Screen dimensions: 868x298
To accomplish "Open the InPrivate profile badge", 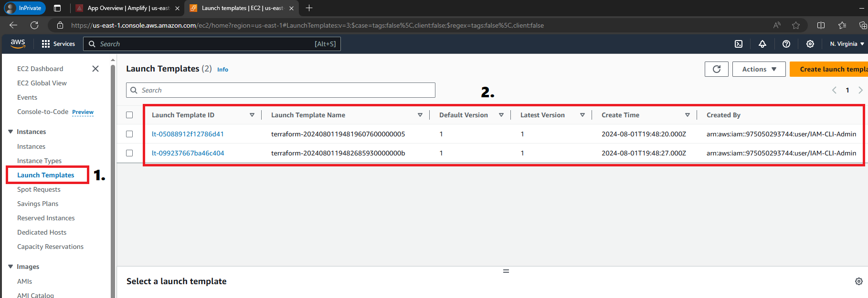I will coord(24,8).
